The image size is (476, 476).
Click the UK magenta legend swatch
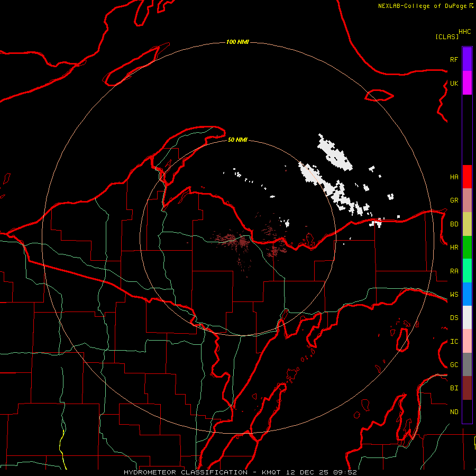coord(467,83)
